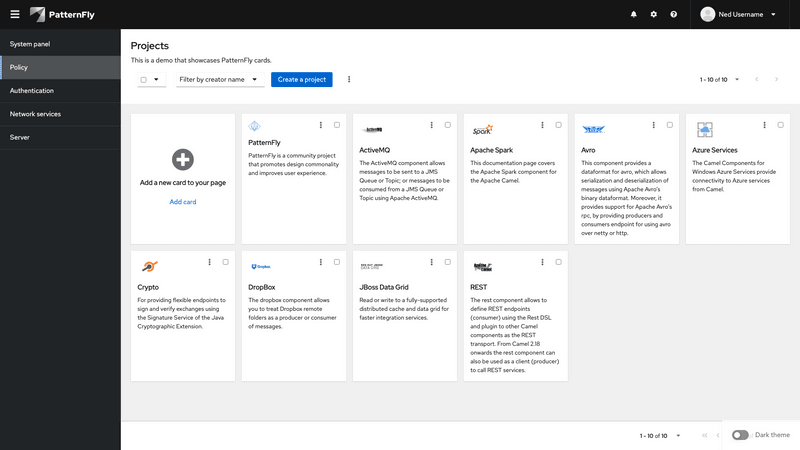Select the Azure Services card checkbox

coord(780,125)
